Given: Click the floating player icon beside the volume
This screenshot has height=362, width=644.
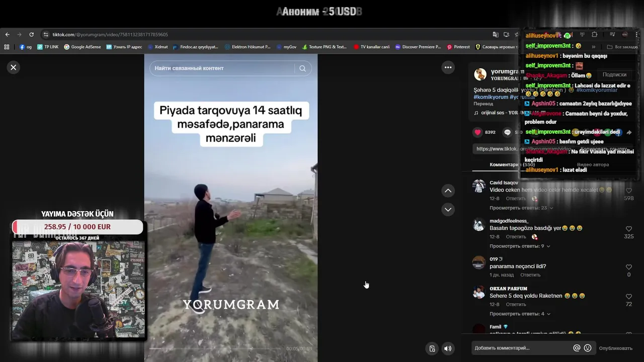Looking at the screenshot, I should [x=432, y=348].
